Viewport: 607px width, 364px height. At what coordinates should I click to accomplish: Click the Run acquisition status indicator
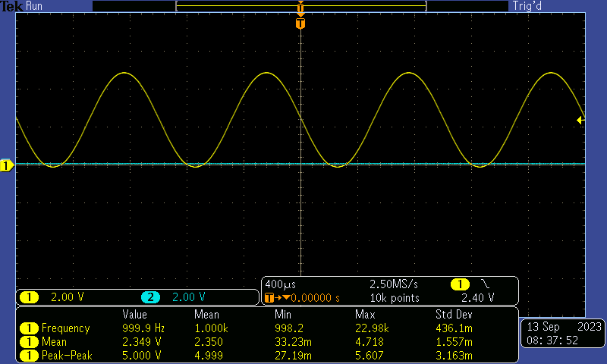pos(34,6)
